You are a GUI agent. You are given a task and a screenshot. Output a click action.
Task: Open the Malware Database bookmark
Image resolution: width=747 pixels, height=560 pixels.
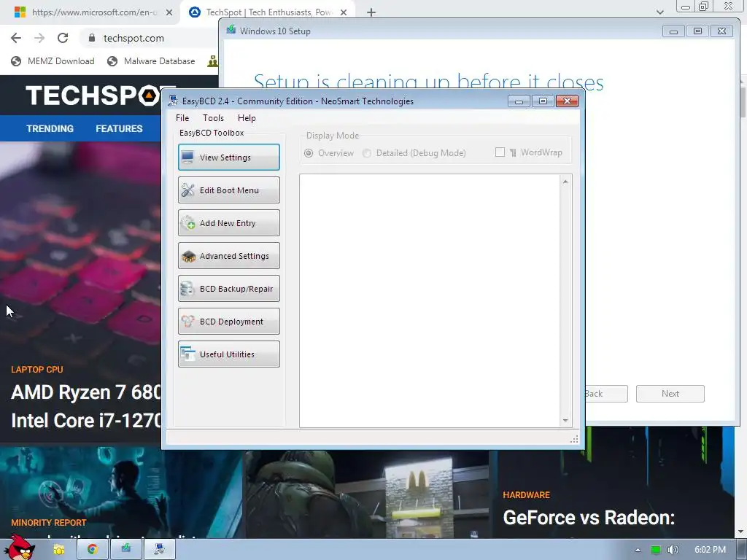pos(151,61)
